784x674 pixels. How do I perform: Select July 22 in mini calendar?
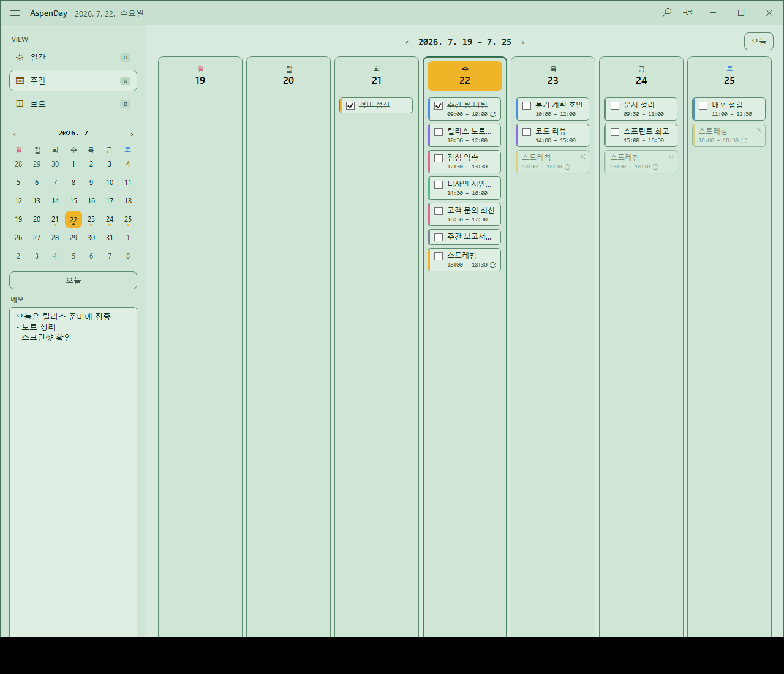[x=73, y=219]
